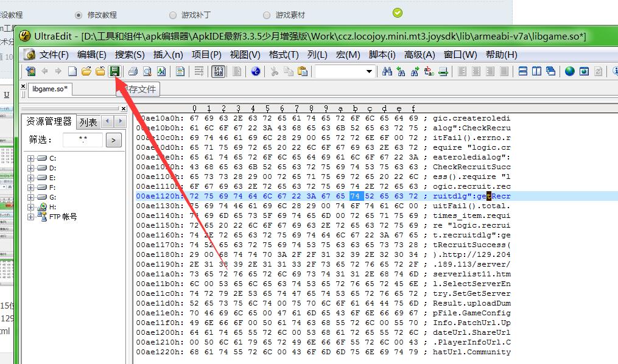Expand the C: drive tree node
The image size is (618, 364).
coord(30,158)
